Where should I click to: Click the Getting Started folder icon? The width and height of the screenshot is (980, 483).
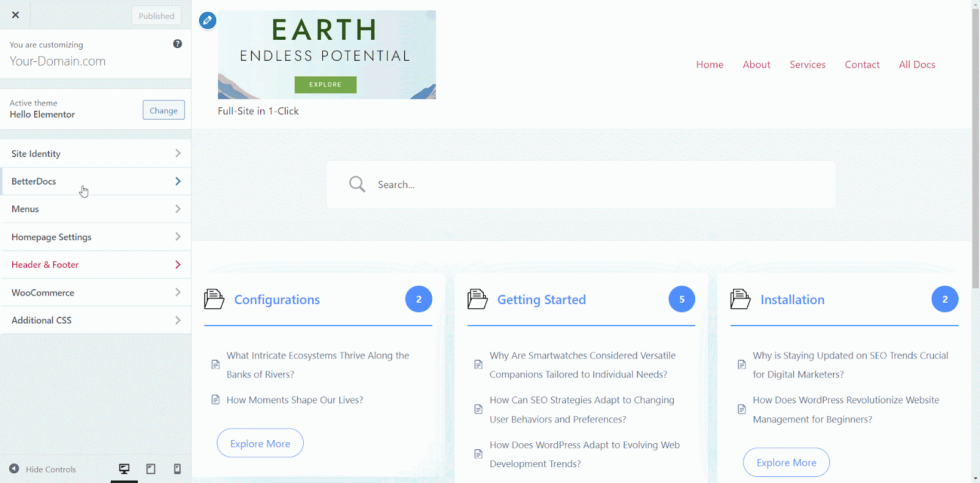(x=477, y=299)
